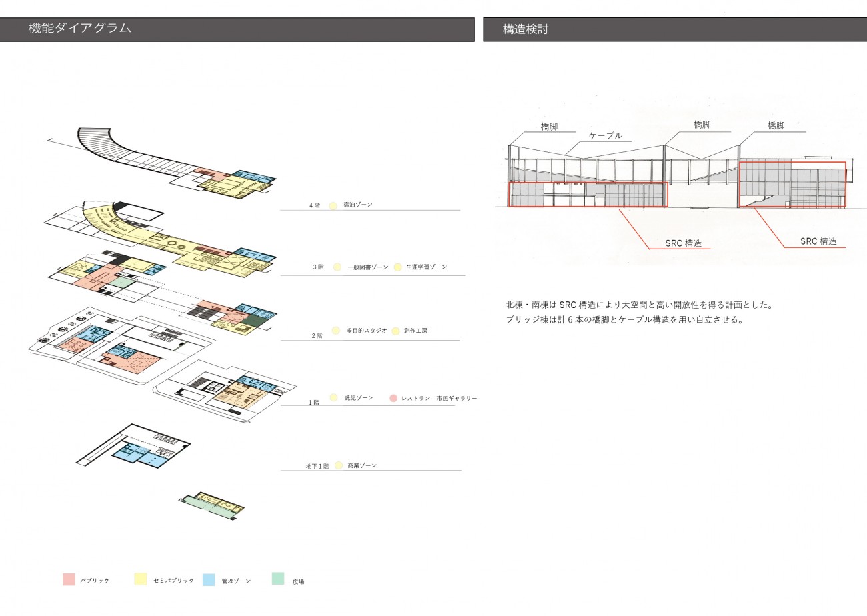Screen dimensions: 867x616
Task: Click the leftmost 橋脚 label
Action: [550, 125]
